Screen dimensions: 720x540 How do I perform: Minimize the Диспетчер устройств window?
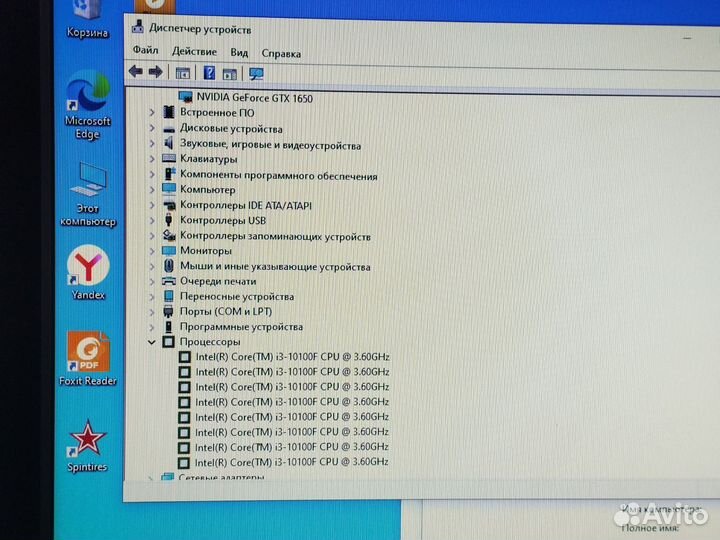(x=687, y=38)
